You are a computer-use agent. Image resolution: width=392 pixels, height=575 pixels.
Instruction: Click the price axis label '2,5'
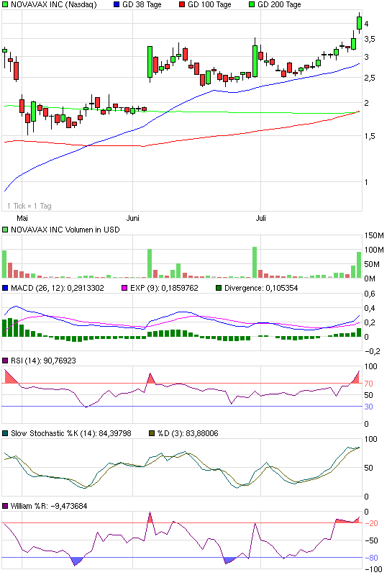[370, 78]
